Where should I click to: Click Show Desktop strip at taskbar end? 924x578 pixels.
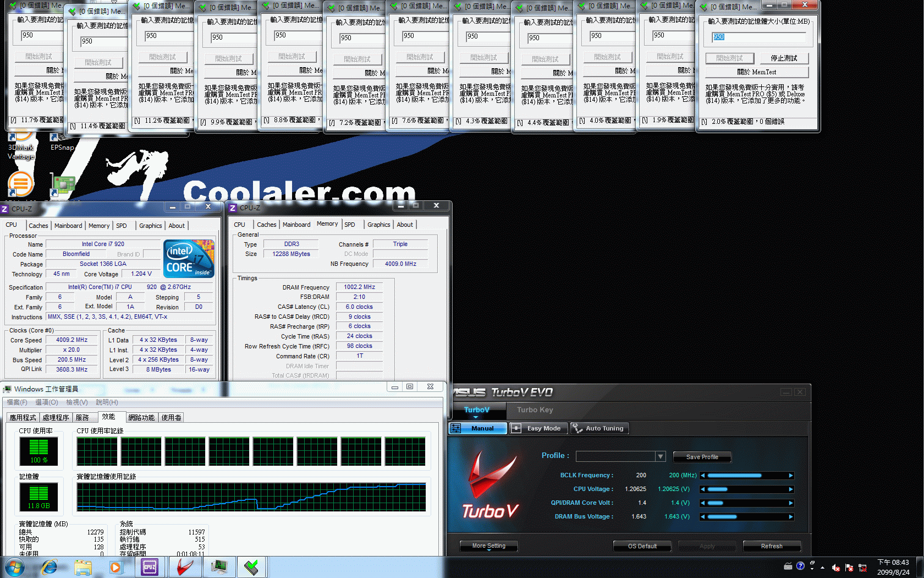click(920, 567)
